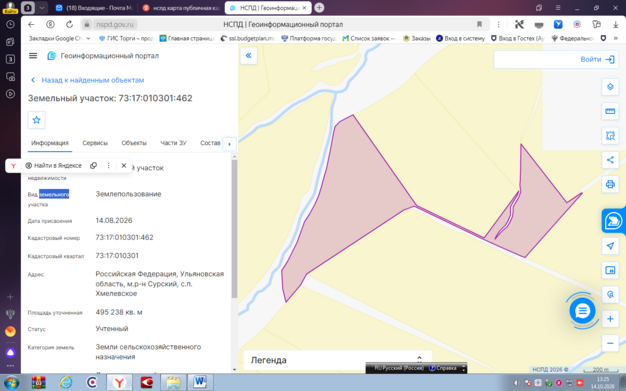Click the browser back arrow

tap(31, 24)
